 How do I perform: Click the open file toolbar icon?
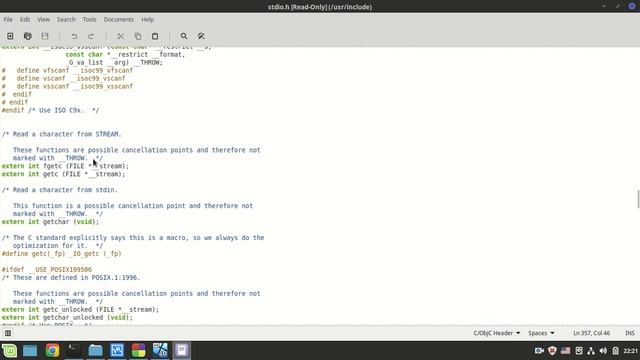[x=28, y=36]
